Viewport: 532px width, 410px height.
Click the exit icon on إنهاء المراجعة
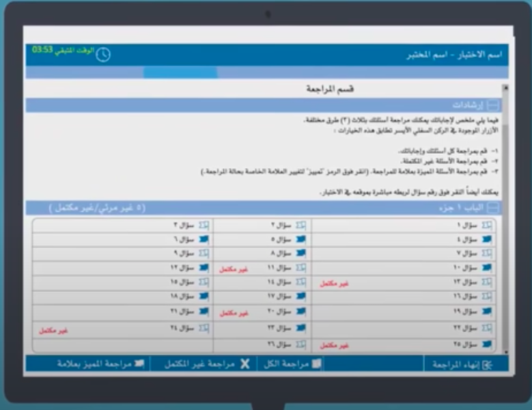(486, 365)
